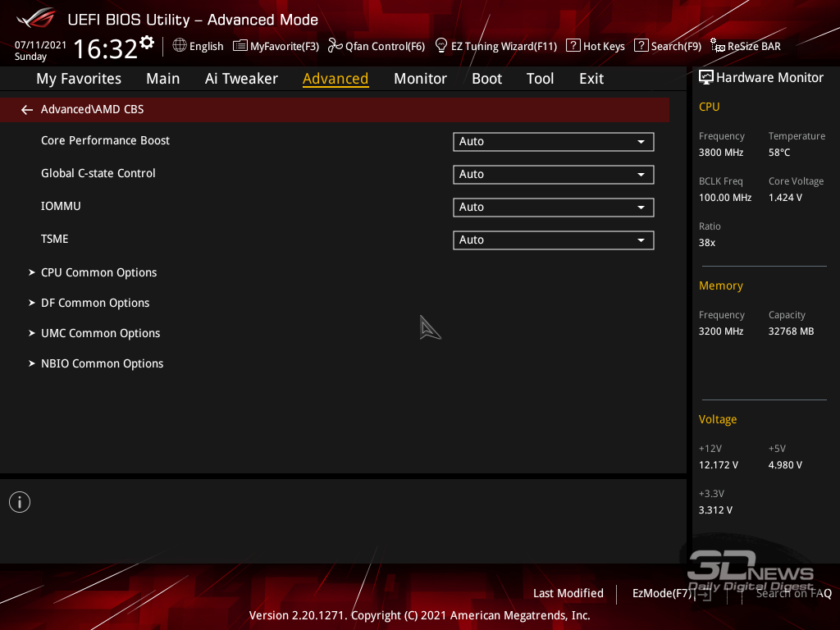Start EZ Tuning Wizard(F11)

pyautogui.click(x=504, y=47)
